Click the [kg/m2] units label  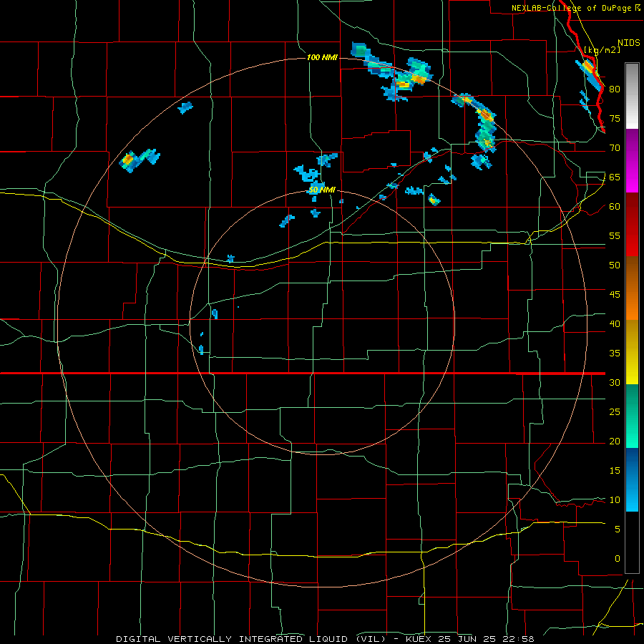pos(602,50)
